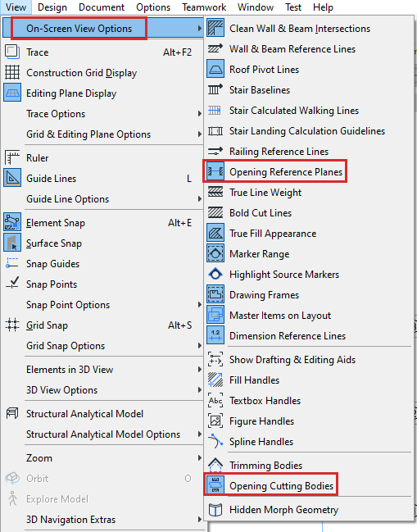Click the Stair Calculated Walking Lines icon
Image resolution: width=417 pixels, height=532 pixels.
pyautogui.click(x=215, y=110)
